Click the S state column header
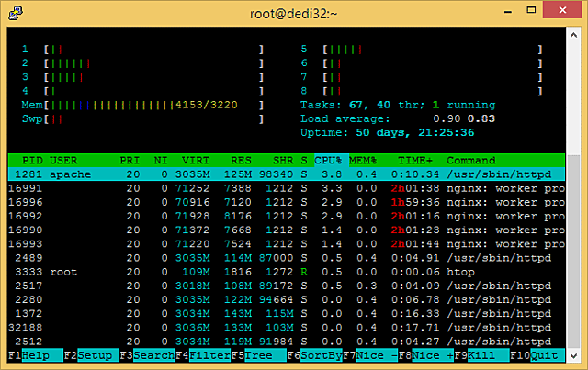 [304, 161]
